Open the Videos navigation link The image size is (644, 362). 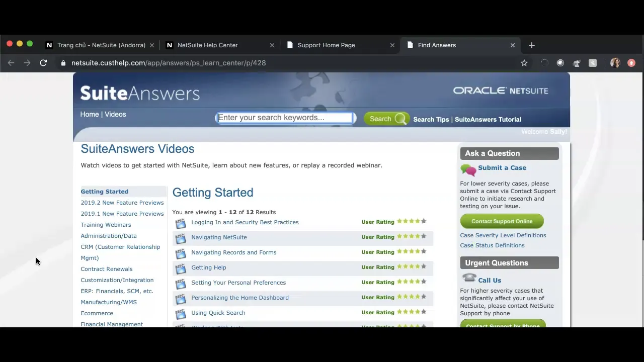115,114
